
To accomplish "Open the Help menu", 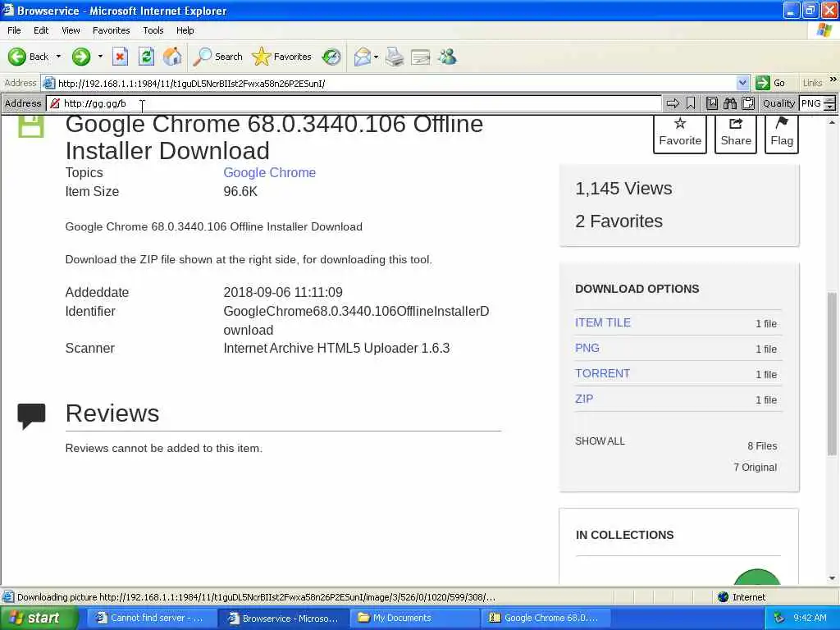I will coord(185,30).
